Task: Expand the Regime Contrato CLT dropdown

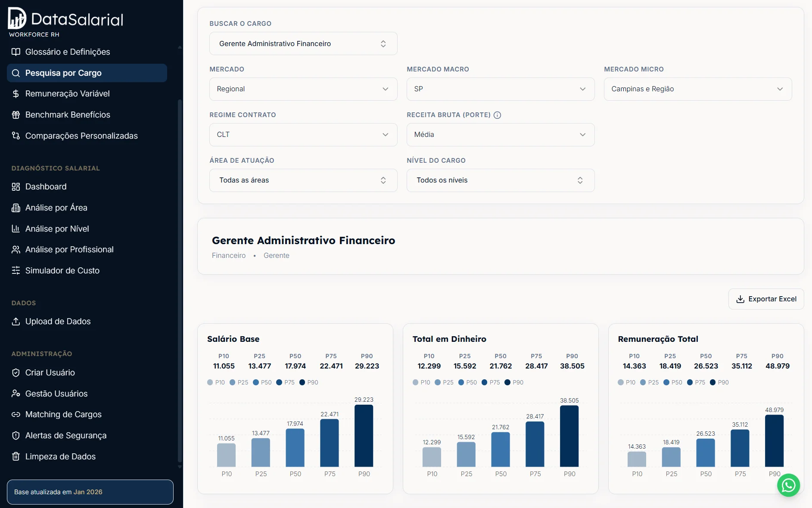Action: 303,135
